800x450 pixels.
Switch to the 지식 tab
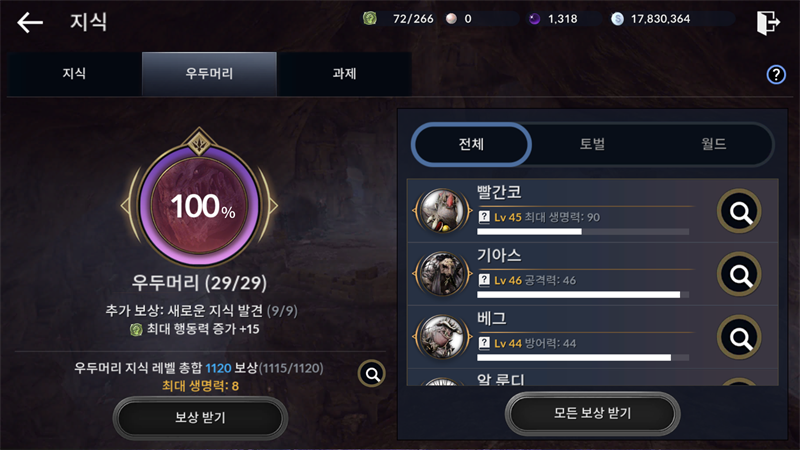[74, 73]
